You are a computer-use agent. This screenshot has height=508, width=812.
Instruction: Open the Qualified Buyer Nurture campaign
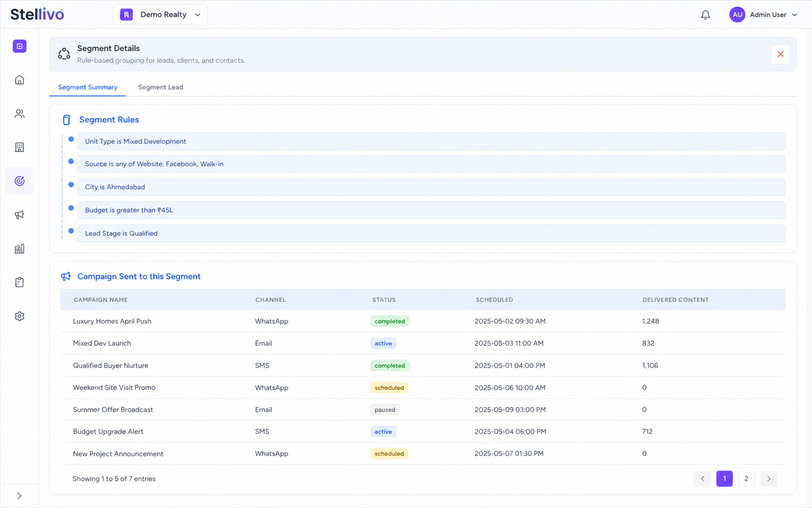pos(111,366)
